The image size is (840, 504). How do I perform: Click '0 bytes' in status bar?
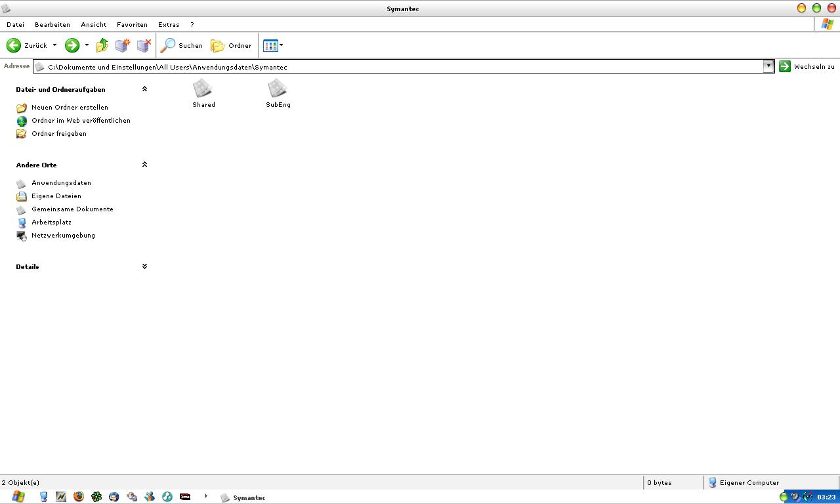(x=660, y=482)
